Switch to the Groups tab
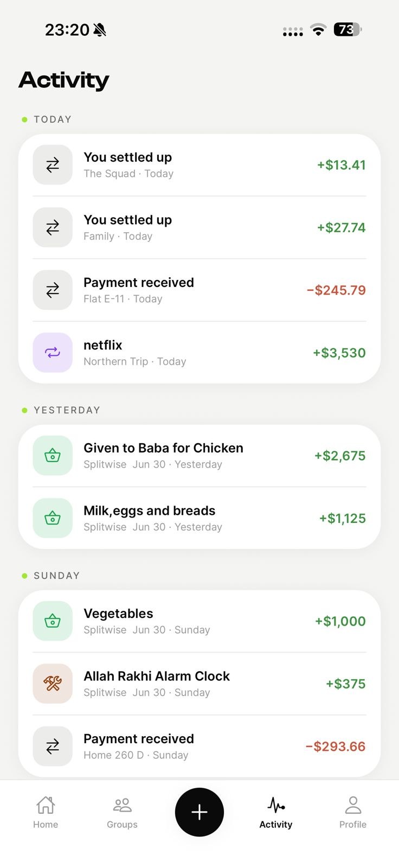The image size is (399, 868). pyautogui.click(x=122, y=812)
